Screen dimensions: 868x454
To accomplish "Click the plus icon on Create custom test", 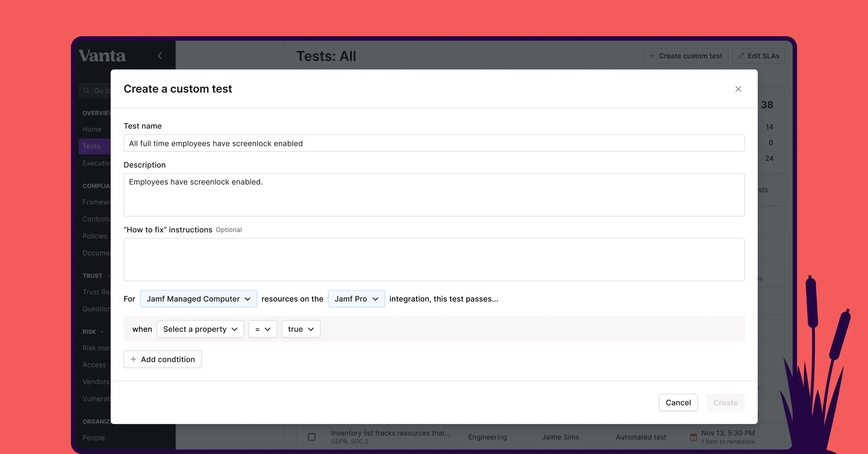I will click(652, 55).
